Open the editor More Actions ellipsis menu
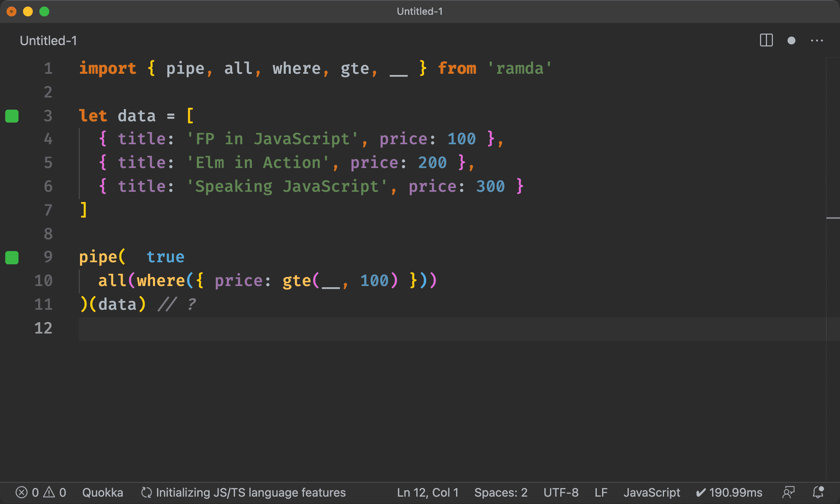 point(817,41)
